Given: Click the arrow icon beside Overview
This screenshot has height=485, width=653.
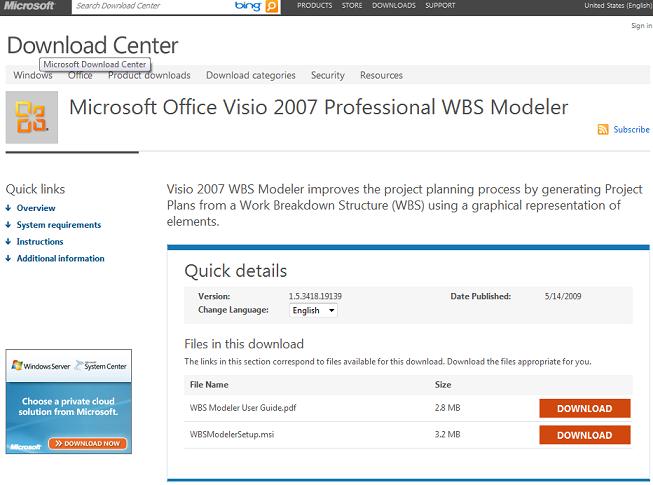Looking at the screenshot, I should tap(9, 208).
